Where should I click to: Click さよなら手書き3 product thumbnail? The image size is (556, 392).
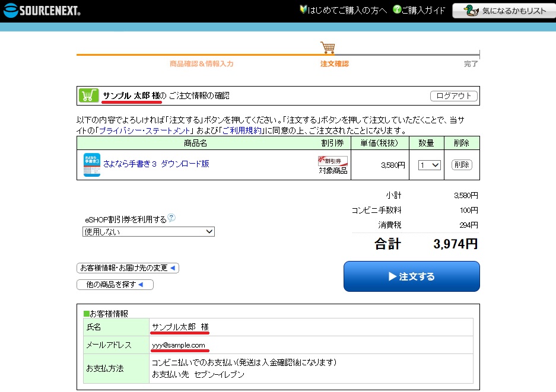point(92,165)
